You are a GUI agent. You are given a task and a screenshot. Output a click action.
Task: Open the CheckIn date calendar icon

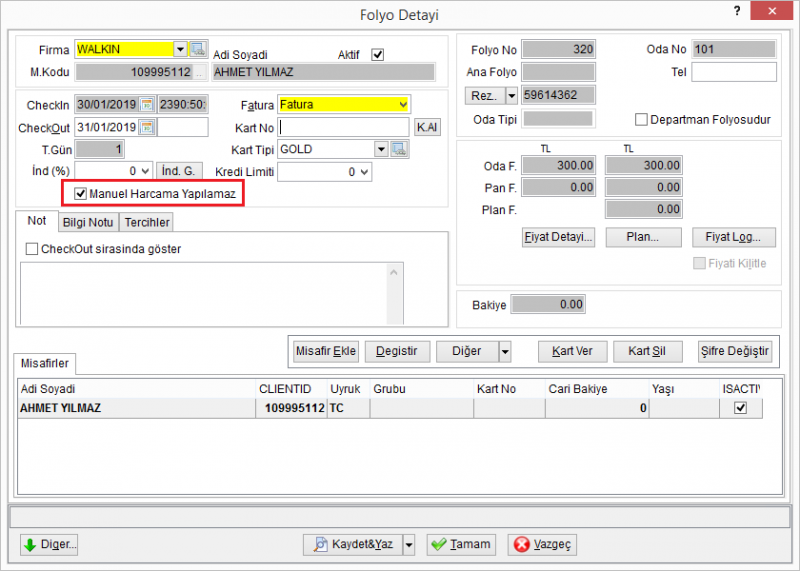(x=147, y=105)
